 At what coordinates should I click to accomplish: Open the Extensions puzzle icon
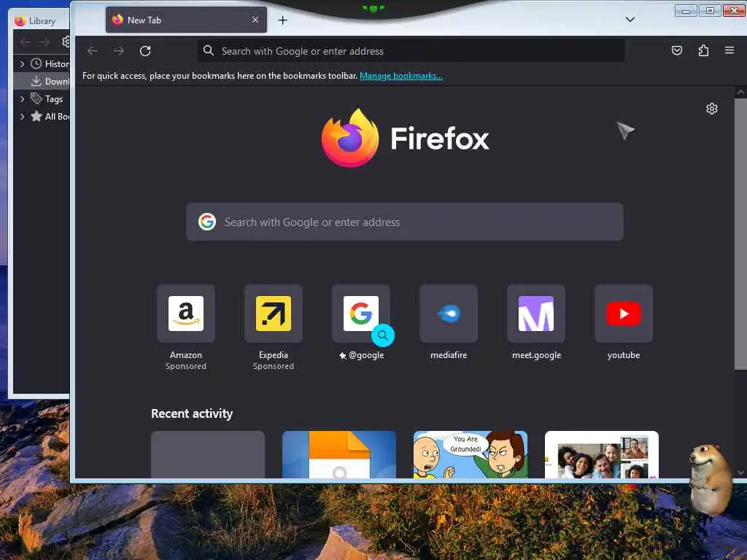703,50
